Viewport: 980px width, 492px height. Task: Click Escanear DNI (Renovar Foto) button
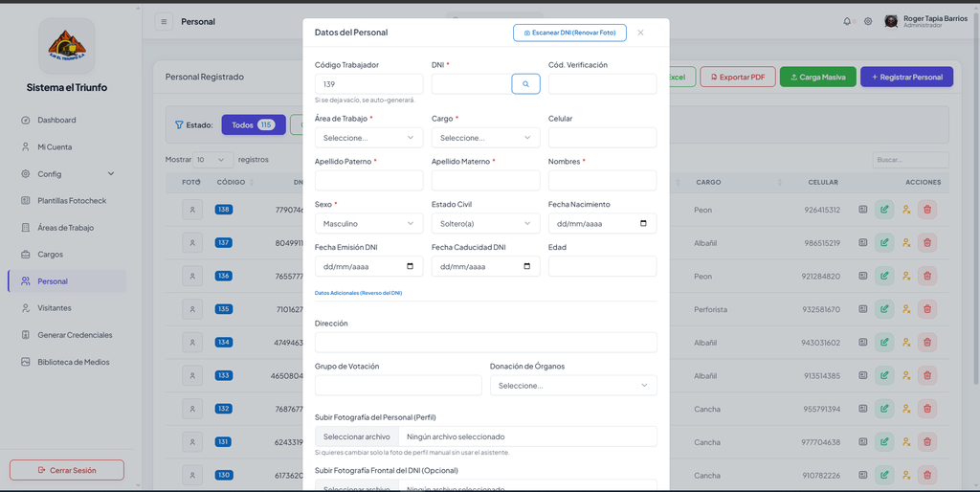pyautogui.click(x=569, y=33)
